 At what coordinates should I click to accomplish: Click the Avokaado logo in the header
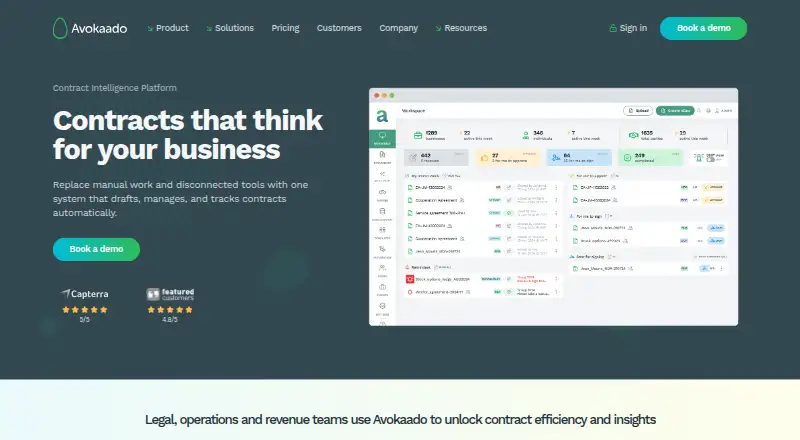90,28
